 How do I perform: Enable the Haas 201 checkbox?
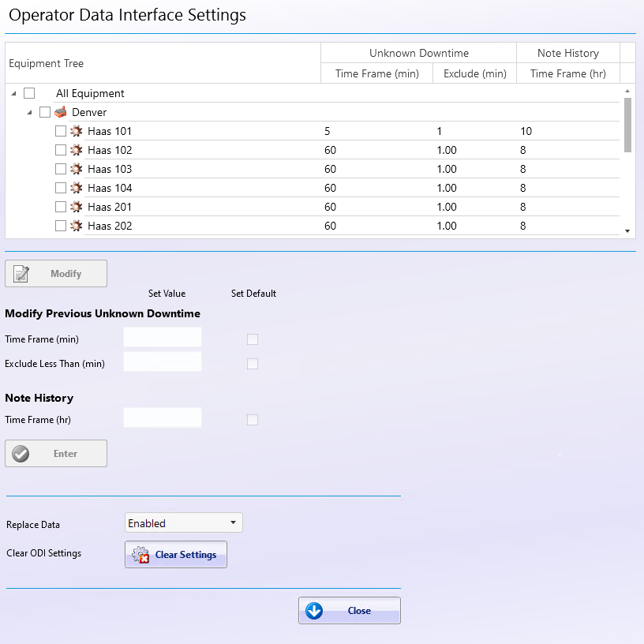point(60,207)
